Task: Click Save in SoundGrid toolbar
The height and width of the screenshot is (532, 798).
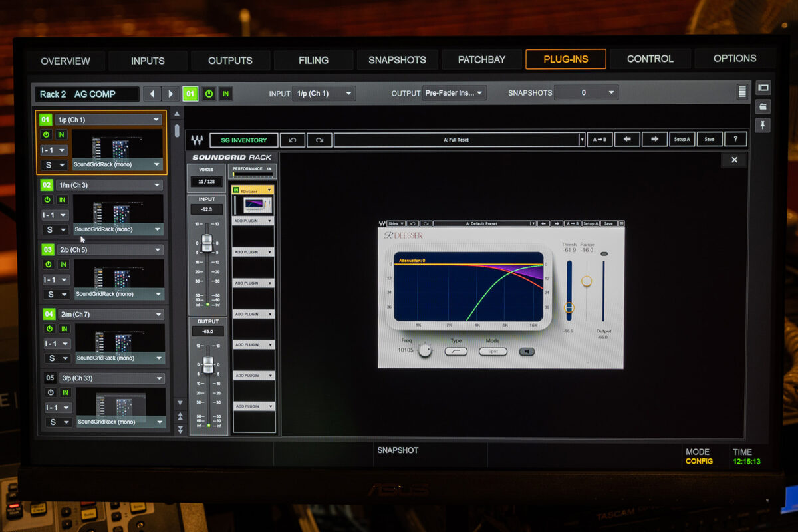Action: (x=709, y=140)
